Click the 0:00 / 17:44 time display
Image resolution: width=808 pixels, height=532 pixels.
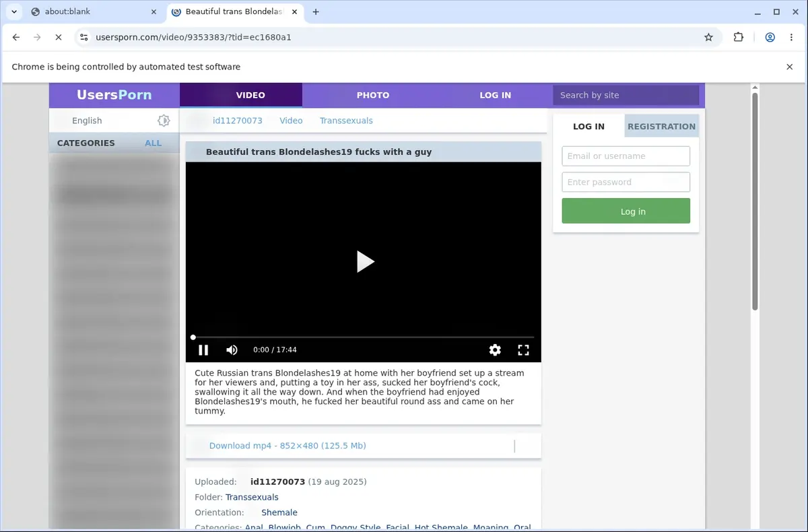(x=275, y=350)
